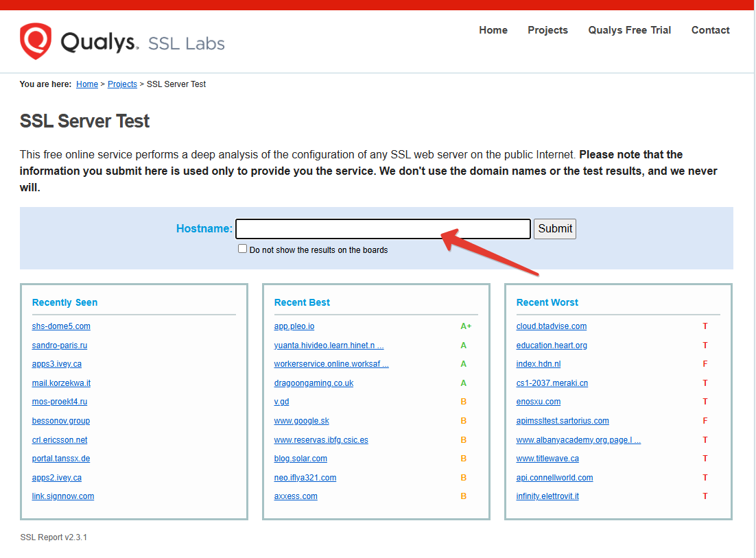
Task: Open app.pleo.io in Recent Best
Action: pyautogui.click(x=294, y=326)
